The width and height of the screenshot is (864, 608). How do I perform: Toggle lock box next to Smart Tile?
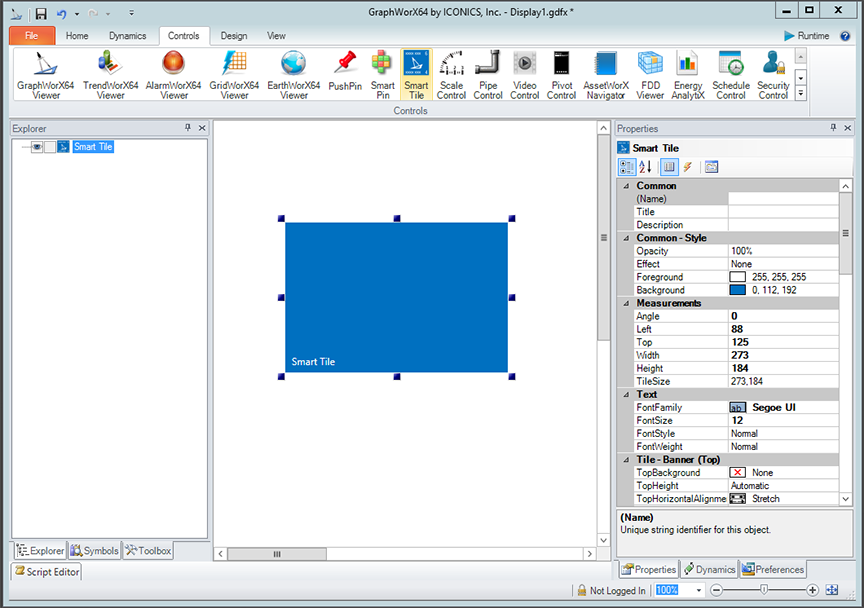pos(50,147)
